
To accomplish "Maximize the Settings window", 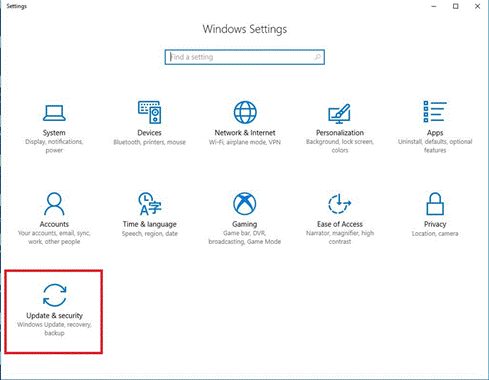I will click(x=456, y=6).
